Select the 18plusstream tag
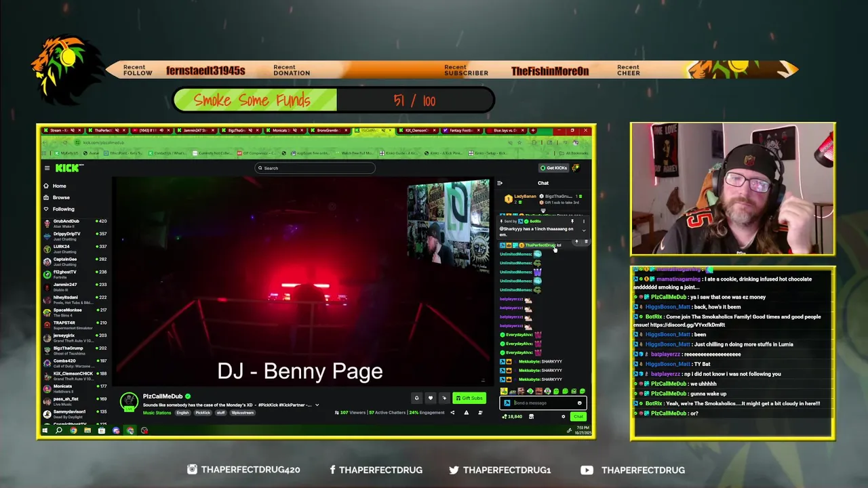Viewport: 868px width, 488px height. click(242, 412)
